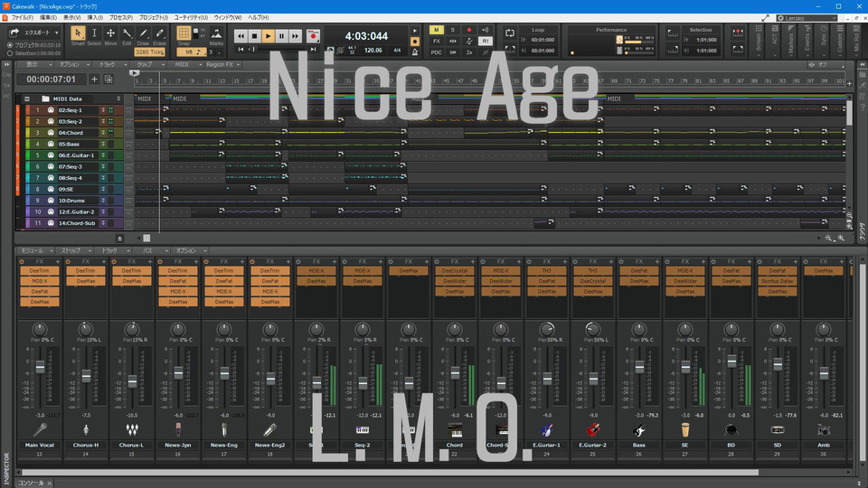Viewport: 868px width, 488px height.
Task: Open the プロジェクト(J) menu
Action: (x=154, y=18)
